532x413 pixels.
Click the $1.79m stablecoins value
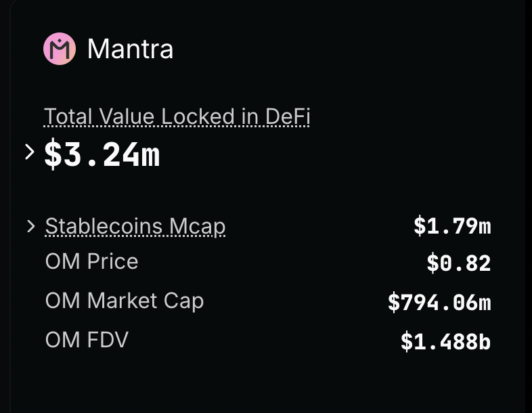click(452, 226)
